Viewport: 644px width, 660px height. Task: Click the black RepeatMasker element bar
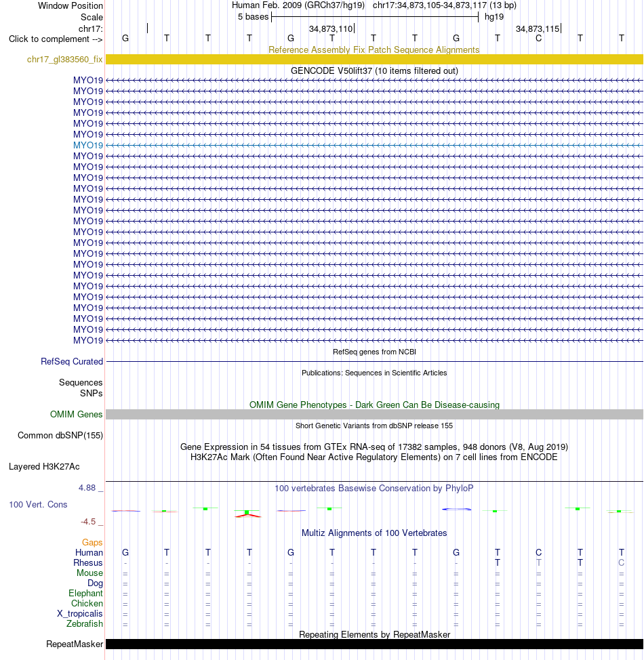pos(374,644)
